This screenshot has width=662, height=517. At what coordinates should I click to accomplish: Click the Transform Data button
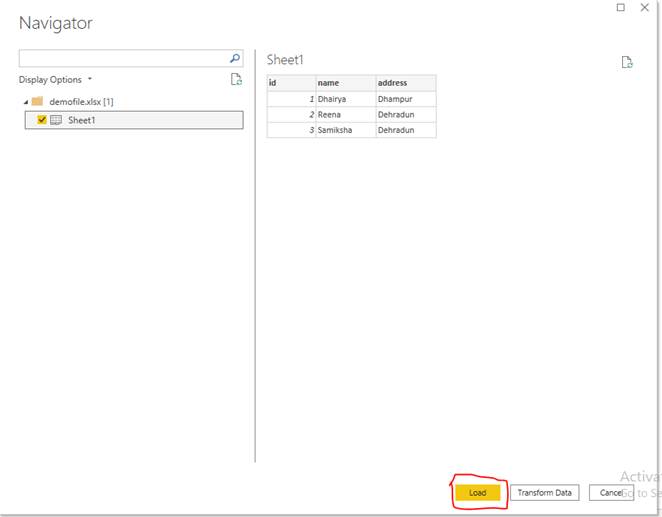(x=545, y=493)
